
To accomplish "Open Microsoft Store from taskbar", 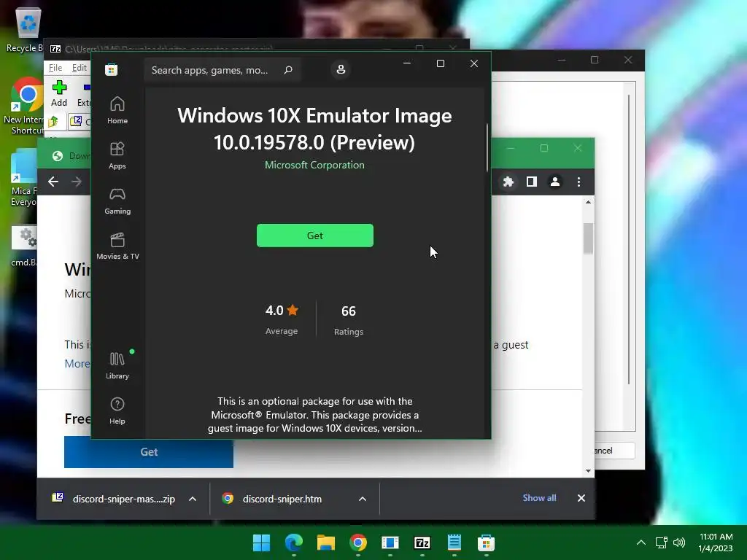I will 486,542.
